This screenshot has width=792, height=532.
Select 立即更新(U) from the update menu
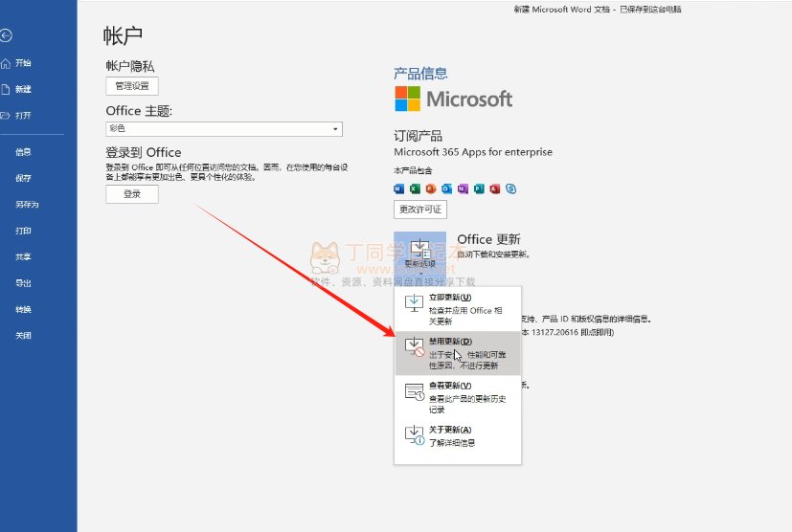click(x=458, y=309)
